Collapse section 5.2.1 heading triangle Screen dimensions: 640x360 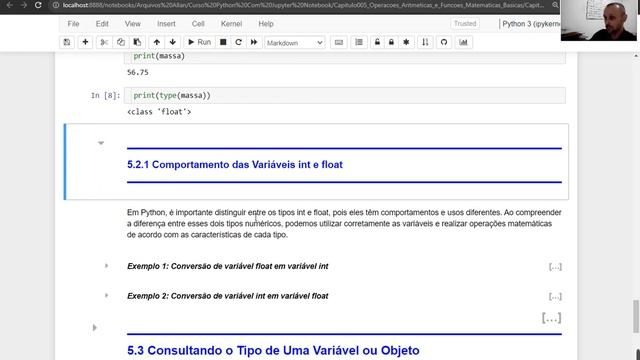click(x=101, y=143)
